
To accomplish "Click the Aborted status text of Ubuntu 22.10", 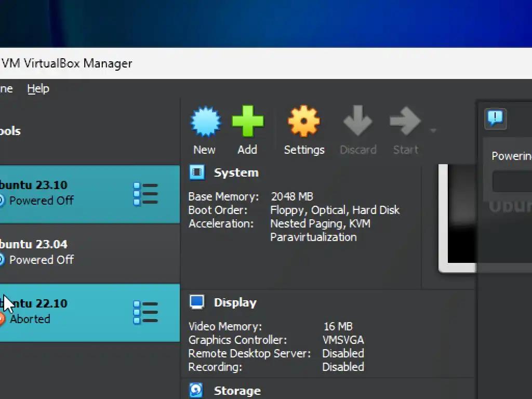I will [30, 319].
